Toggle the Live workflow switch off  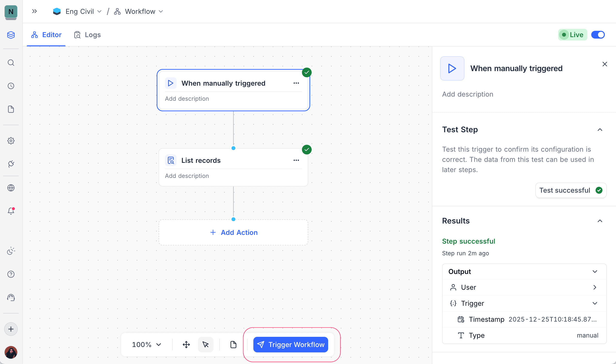point(598,35)
